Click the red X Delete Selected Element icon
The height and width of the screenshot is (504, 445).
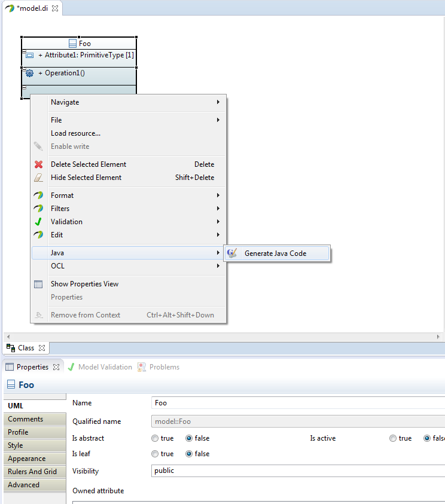pyautogui.click(x=39, y=164)
